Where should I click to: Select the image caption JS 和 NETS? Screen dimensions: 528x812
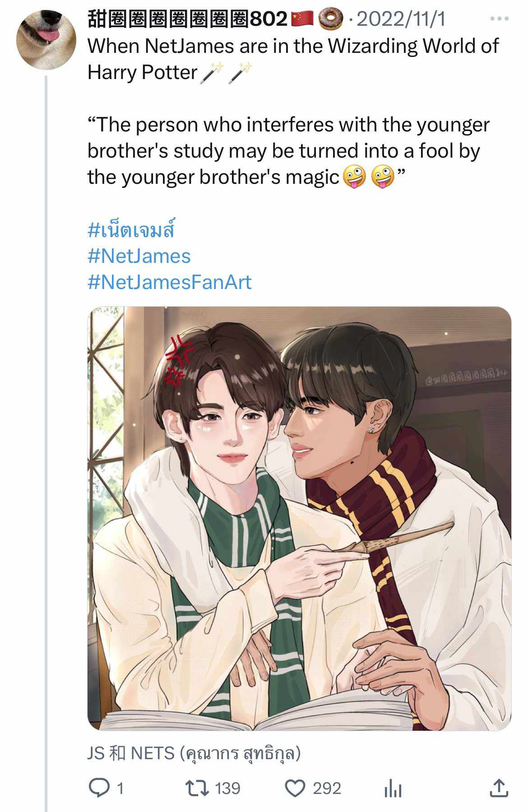tap(194, 753)
